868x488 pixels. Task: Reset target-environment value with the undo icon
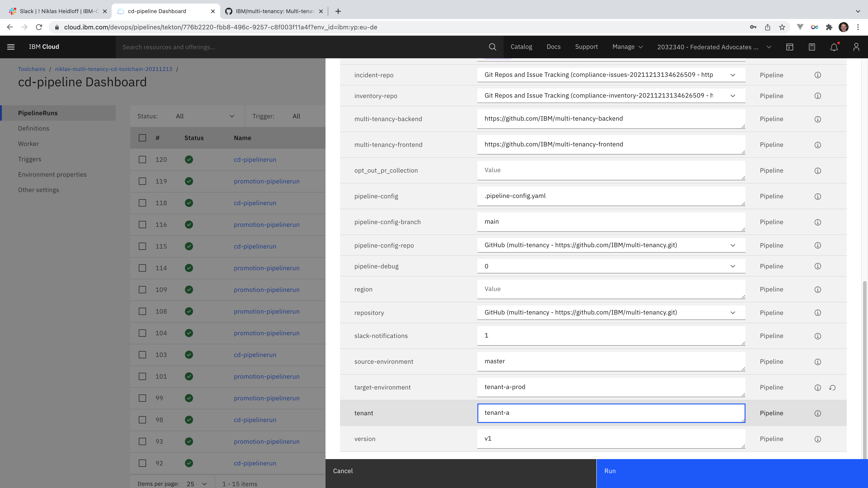(832, 388)
